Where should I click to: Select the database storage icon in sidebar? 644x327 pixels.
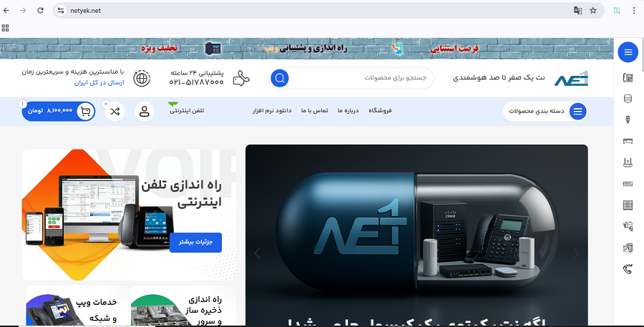628,99
